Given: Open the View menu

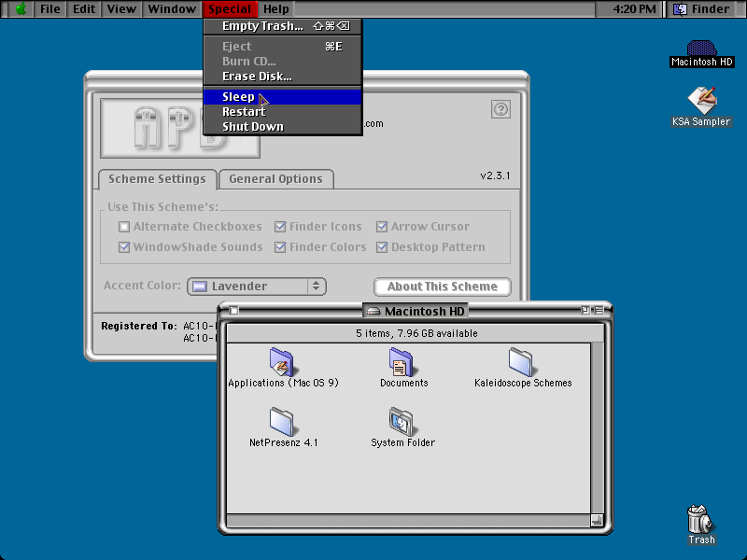Looking at the screenshot, I should [x=121, y=9].
